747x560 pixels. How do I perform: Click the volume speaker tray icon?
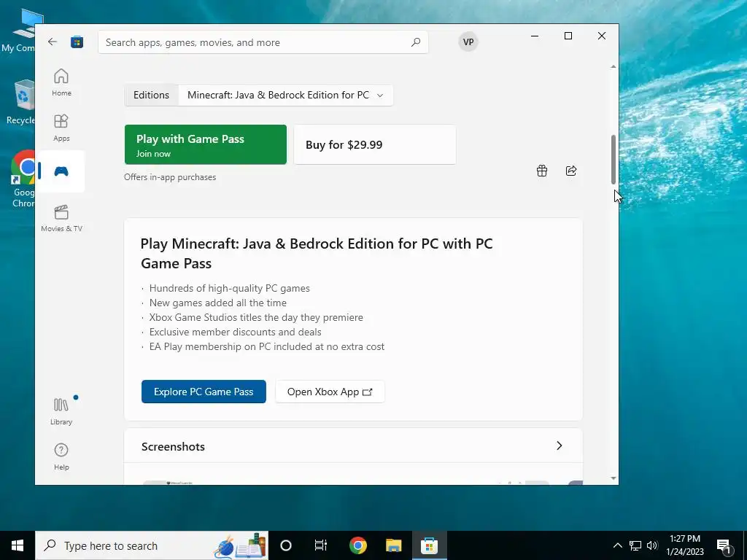pyautogui.click(x=652, y=545)
